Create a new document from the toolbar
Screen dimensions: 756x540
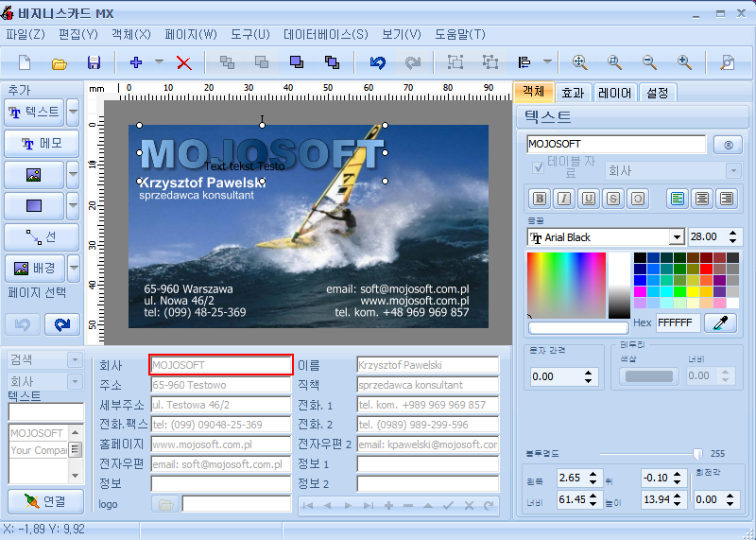tap(25, 62)
